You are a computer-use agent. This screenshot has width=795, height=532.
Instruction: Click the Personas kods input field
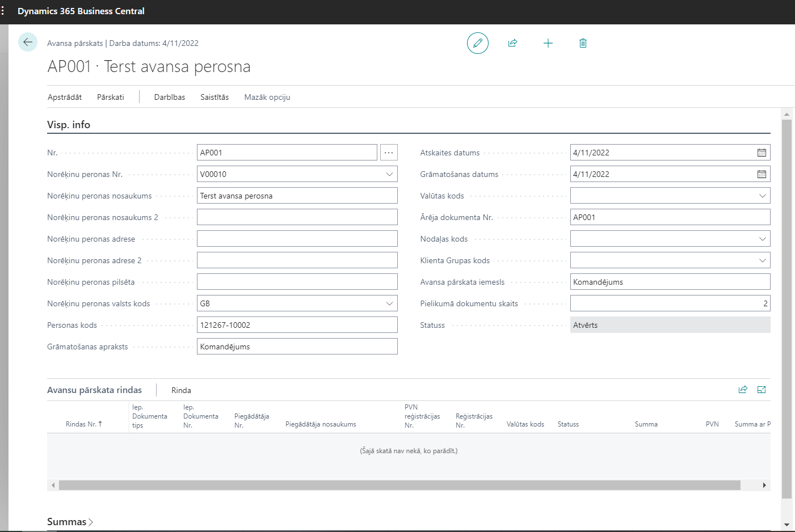[x=297, y=325]
